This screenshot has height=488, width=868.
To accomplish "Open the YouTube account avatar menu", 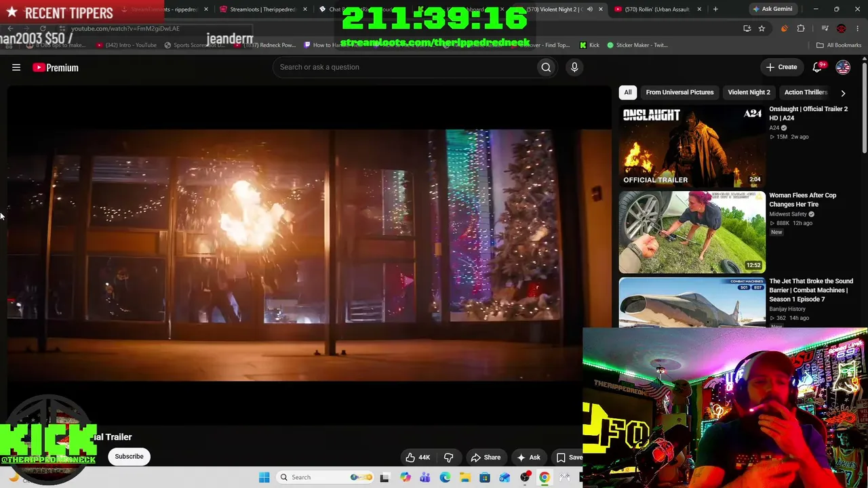I will (x=843, y=67).
